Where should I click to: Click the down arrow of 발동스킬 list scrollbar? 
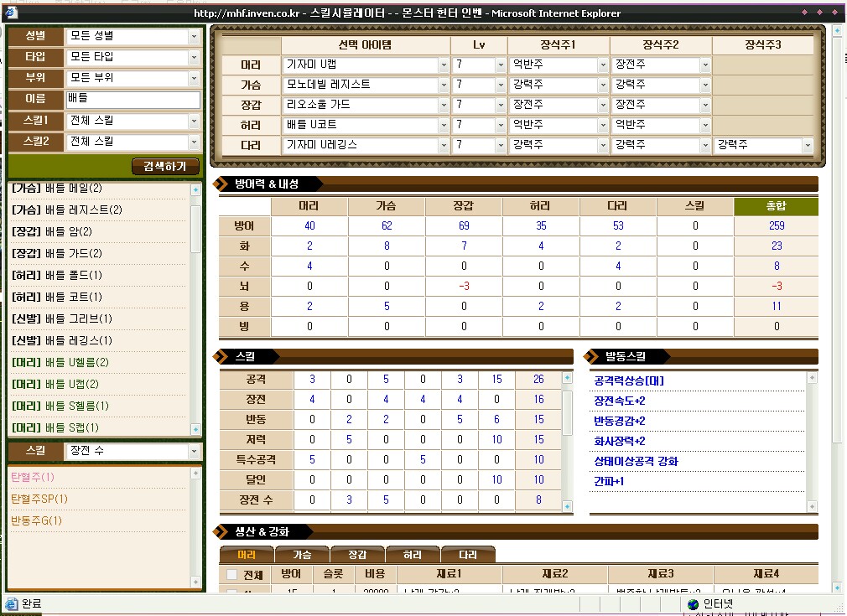point(811,506)
